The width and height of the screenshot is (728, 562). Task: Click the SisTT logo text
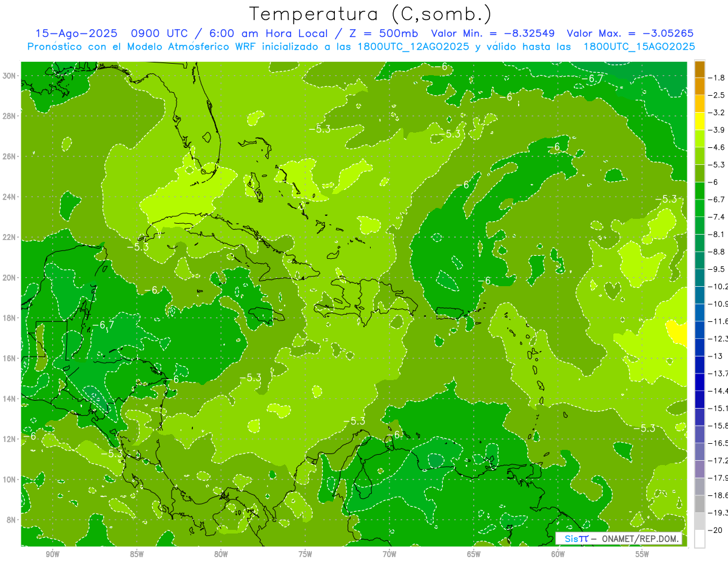(576, 539)
